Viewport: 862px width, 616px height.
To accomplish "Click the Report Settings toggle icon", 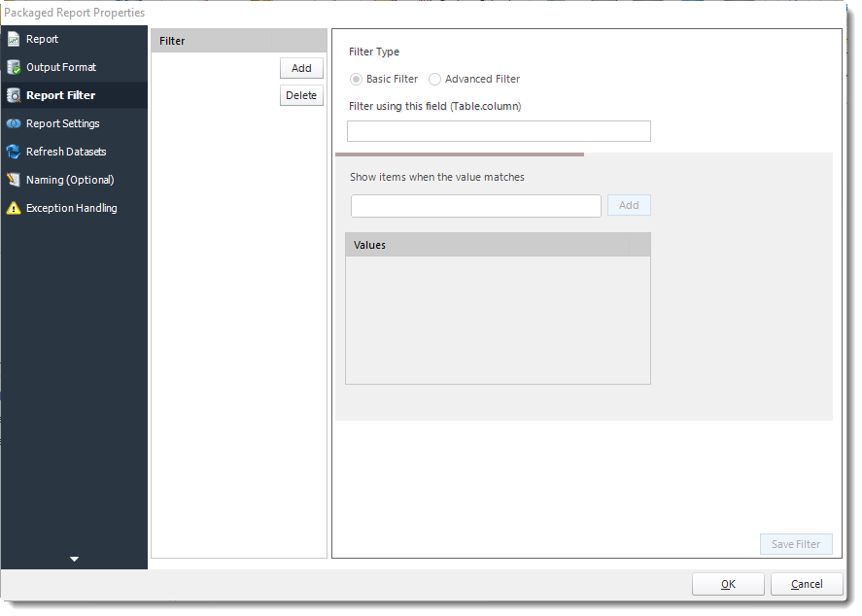I will point(14,123).
